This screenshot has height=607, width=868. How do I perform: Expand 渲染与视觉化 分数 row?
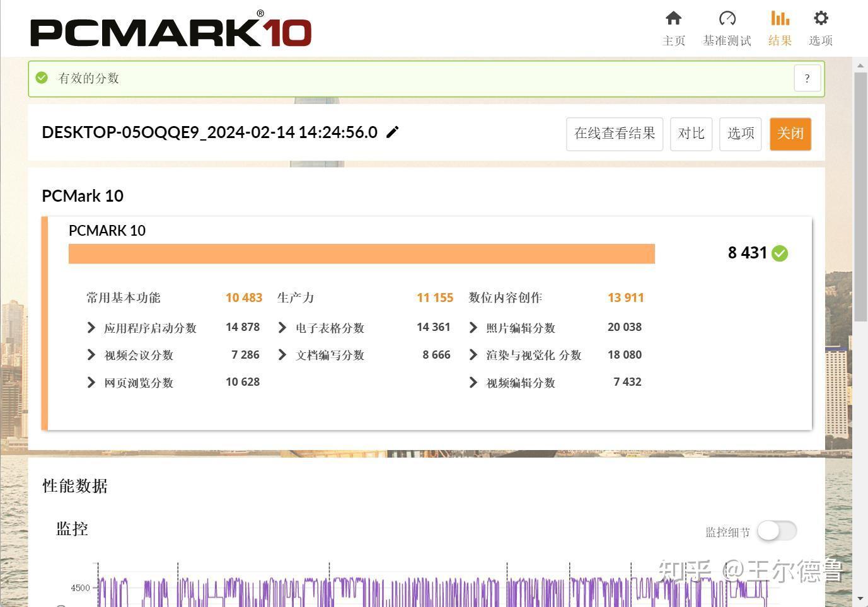[473, 355]
